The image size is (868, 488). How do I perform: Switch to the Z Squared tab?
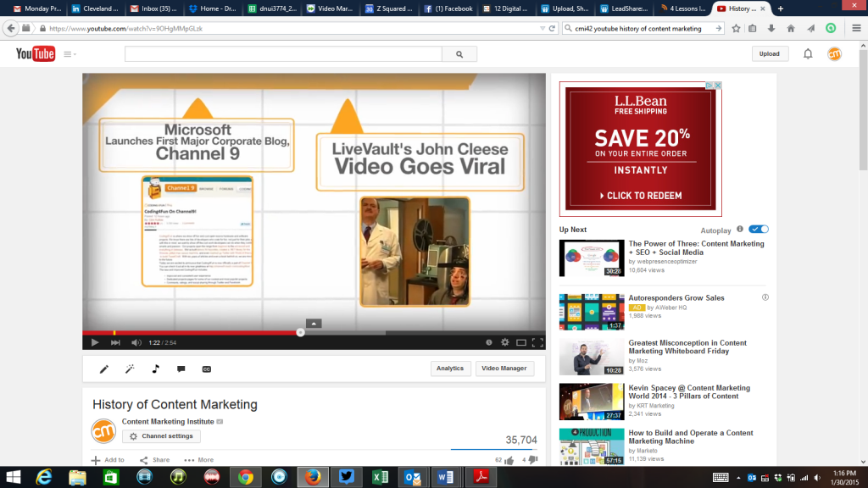389,8
